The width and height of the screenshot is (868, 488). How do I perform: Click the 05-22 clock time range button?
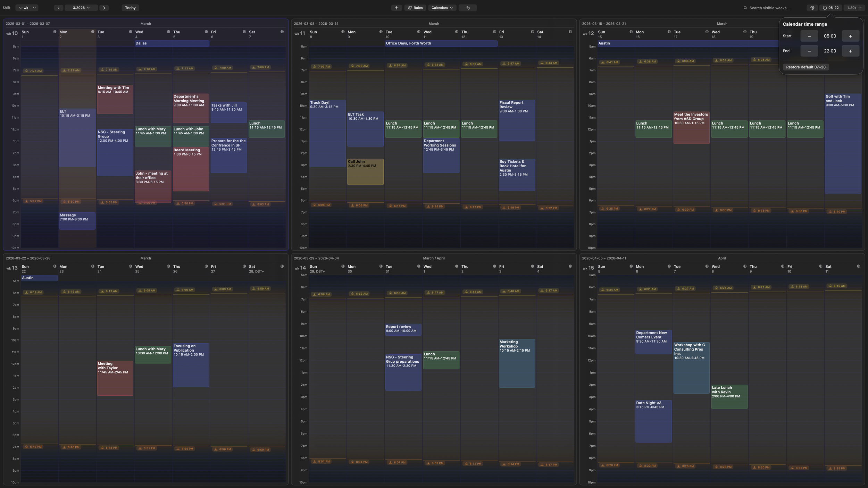coord(830,8)
